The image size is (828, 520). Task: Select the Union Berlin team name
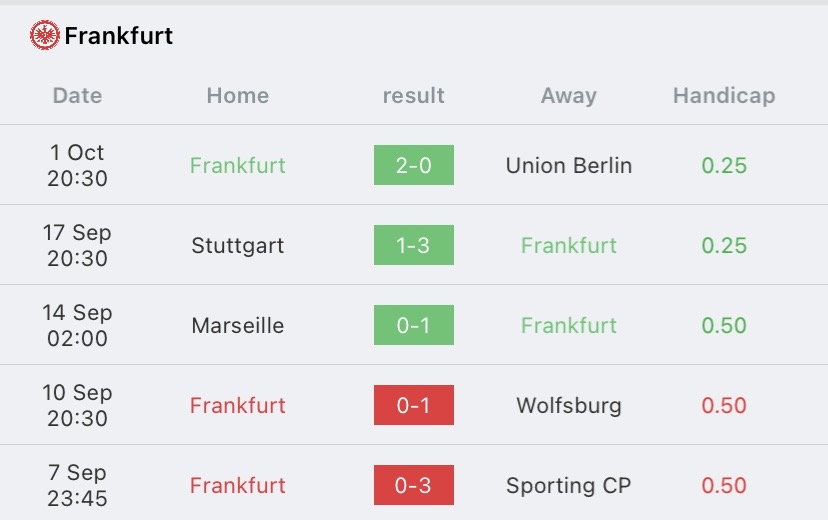tap(569, 166)
